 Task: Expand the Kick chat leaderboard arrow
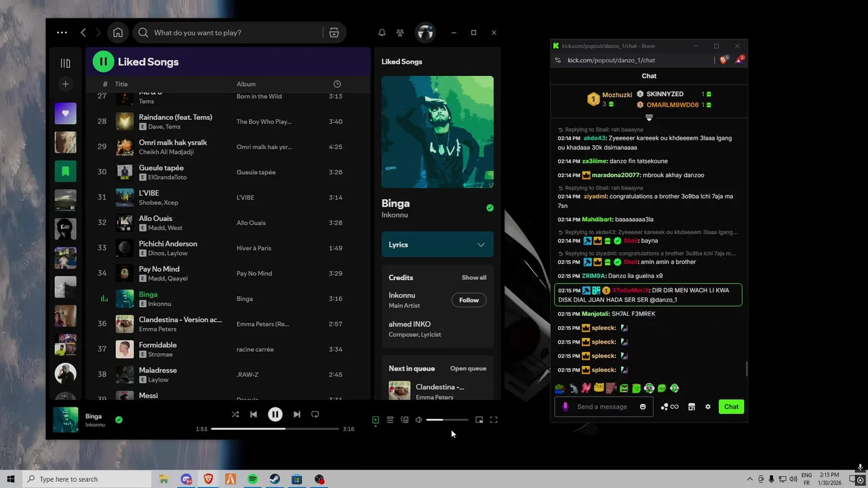(649, 118)
